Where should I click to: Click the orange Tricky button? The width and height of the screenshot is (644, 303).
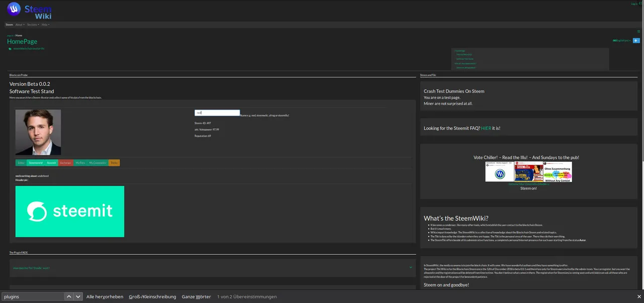pos(114,163)
